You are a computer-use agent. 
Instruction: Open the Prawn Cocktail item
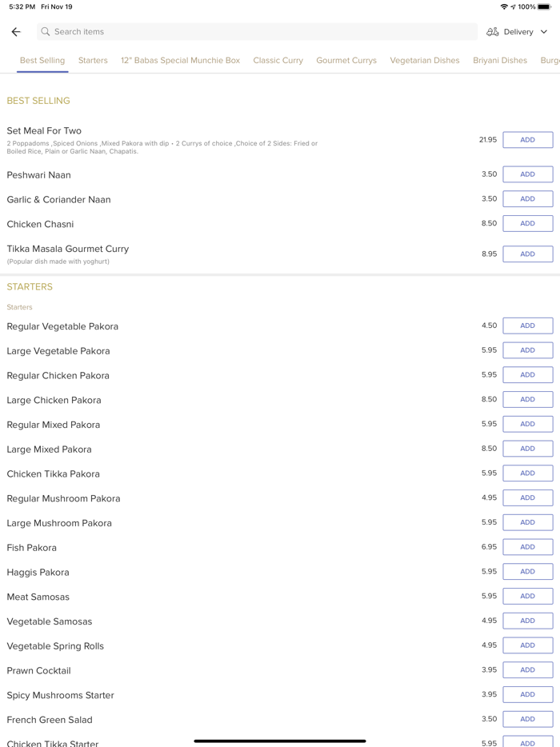pos(38,670)
